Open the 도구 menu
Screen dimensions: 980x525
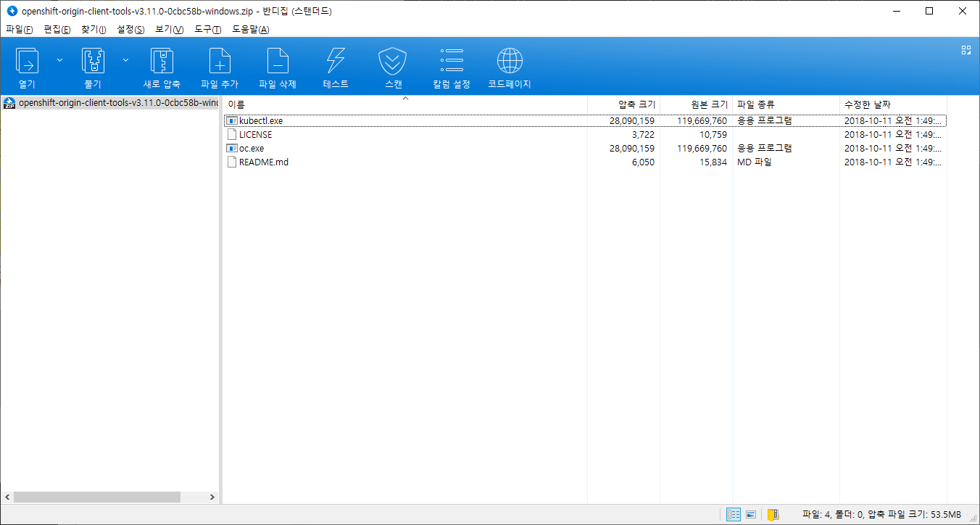pyautogui.click(x=208, y=30)
